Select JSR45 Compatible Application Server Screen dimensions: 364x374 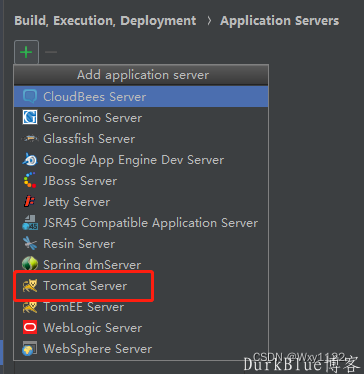click(x=141, y=223)
